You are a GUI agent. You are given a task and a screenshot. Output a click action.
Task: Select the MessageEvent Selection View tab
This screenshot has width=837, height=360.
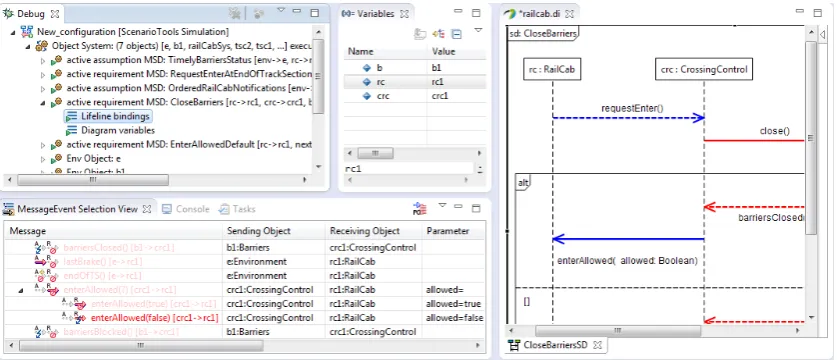point(77,209)
